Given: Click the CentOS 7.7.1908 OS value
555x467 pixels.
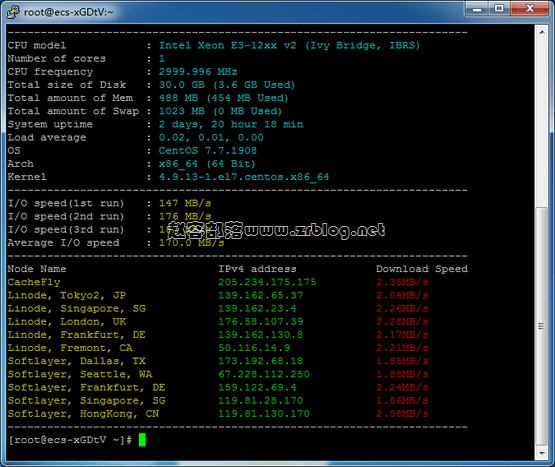Looking at the screenshot, I should [x=208, y=150].
